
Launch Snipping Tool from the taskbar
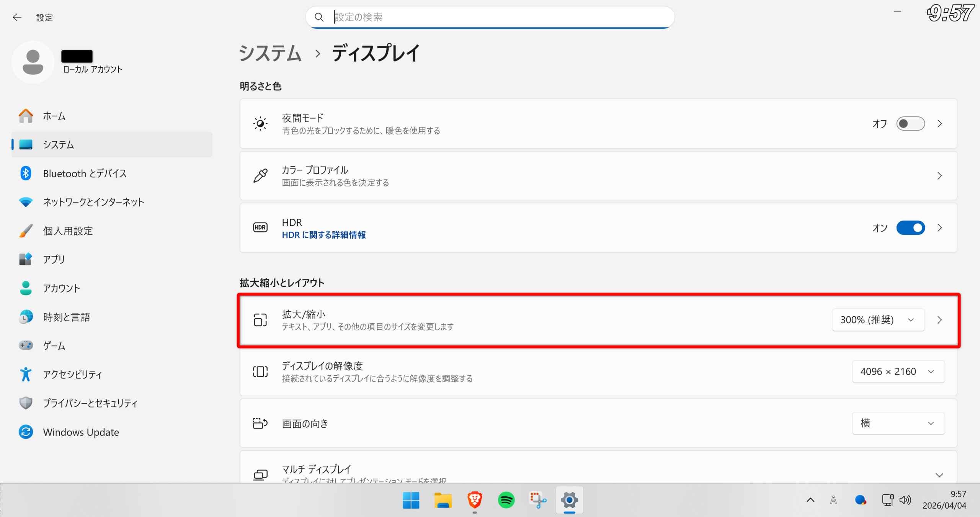tap(537, 500)
